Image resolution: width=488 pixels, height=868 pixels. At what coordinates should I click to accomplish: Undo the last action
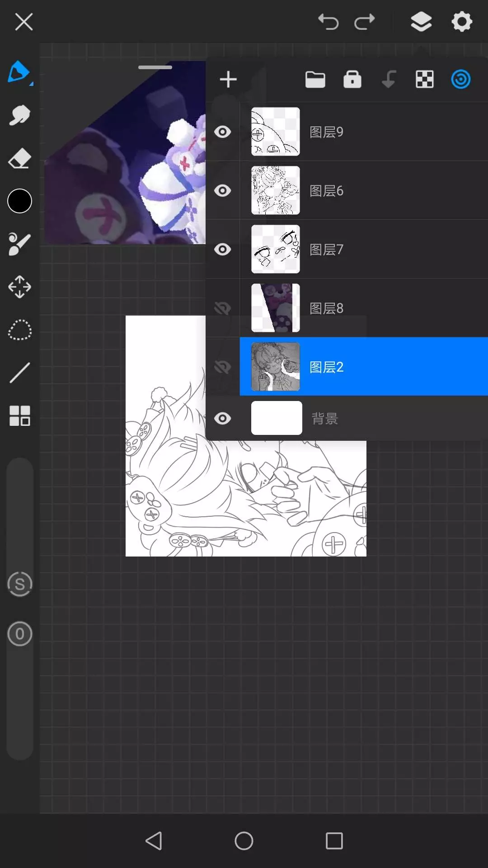click(x=328, y=22)
